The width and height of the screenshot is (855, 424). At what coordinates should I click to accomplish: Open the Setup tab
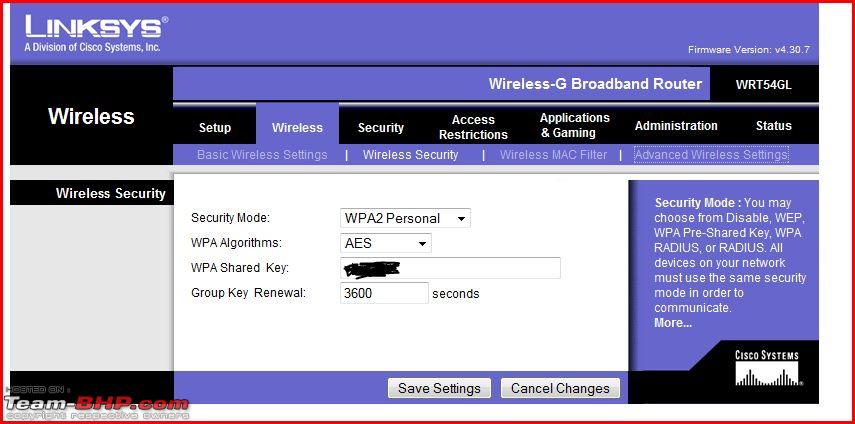(215, 128)
